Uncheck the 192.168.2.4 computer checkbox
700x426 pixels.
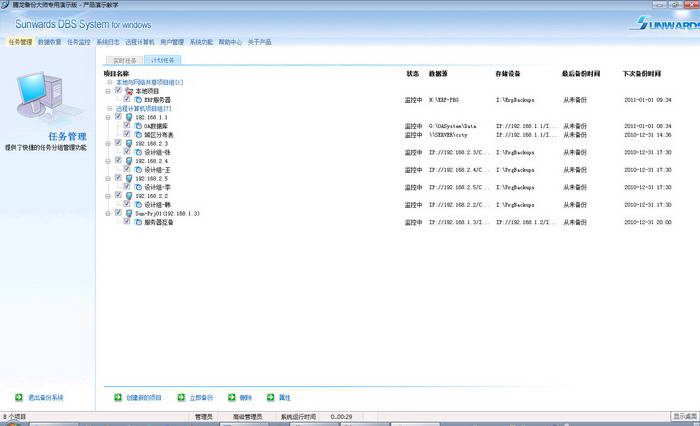pyautogui.click(x=118, y=160)
